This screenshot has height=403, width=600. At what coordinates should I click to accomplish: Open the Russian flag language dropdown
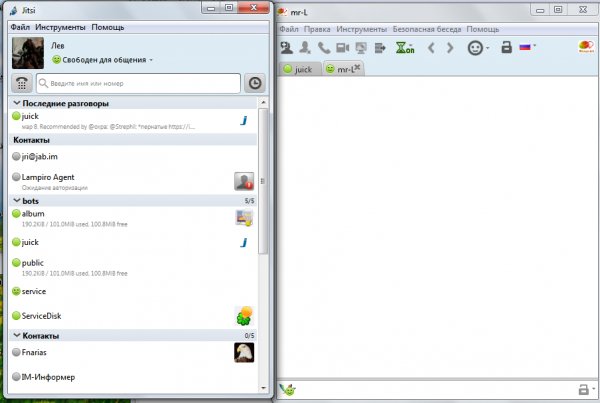point(528,47)
